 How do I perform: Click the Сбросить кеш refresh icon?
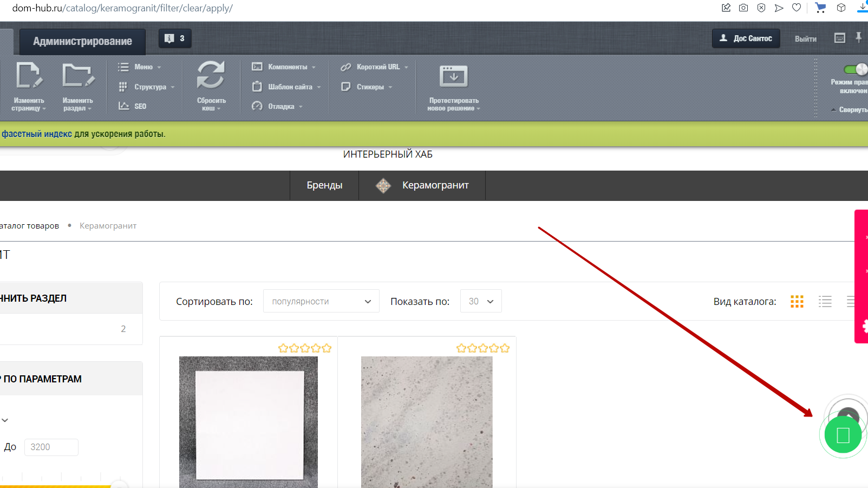(211, 75)
